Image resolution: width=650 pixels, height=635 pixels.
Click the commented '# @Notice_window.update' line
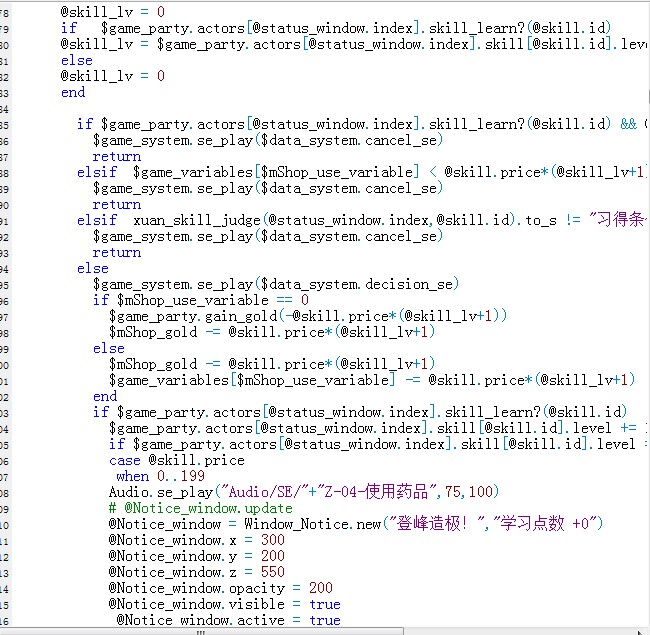201,508
